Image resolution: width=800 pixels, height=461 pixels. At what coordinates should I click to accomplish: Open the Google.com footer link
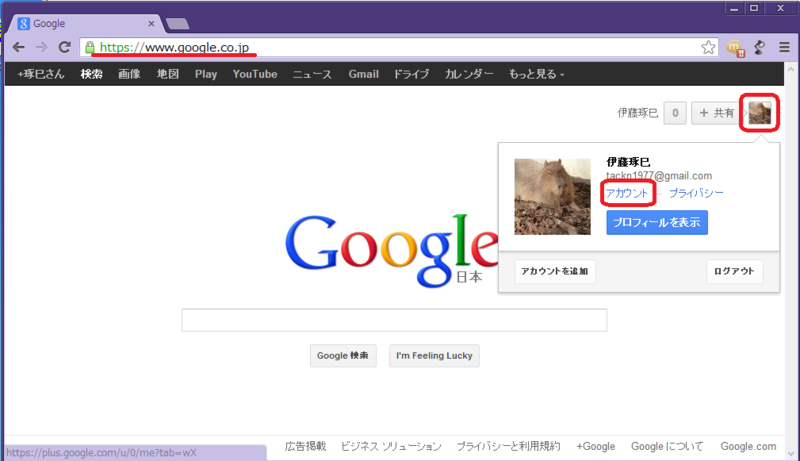(x=748, y=446)
